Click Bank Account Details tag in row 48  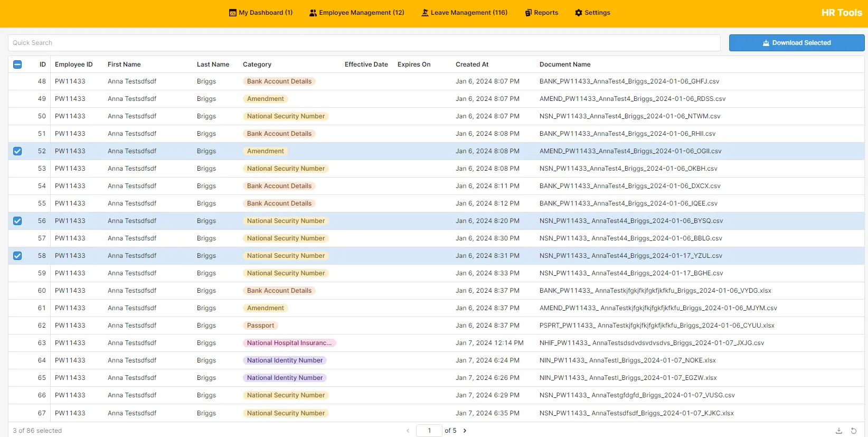pos(279,81)
